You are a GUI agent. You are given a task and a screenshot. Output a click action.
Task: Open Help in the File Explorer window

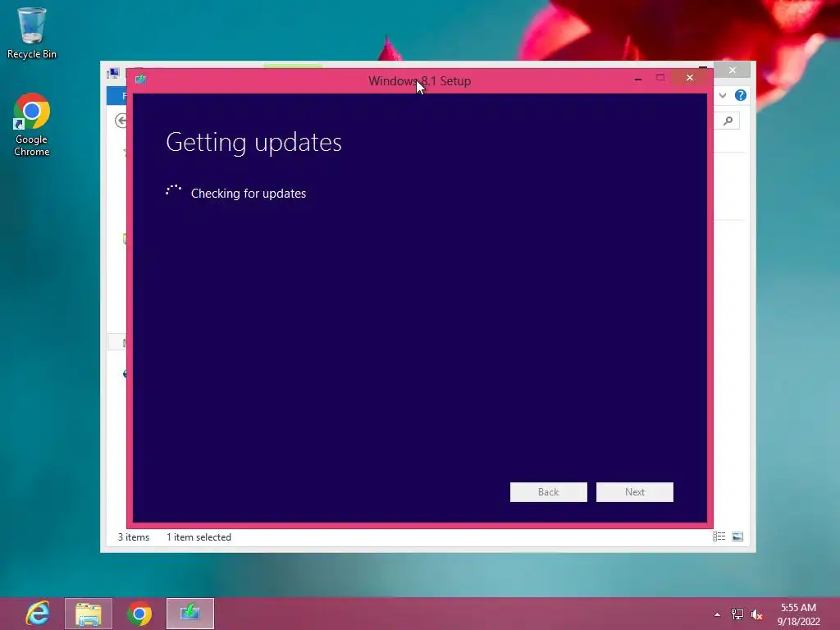point(741,95)
